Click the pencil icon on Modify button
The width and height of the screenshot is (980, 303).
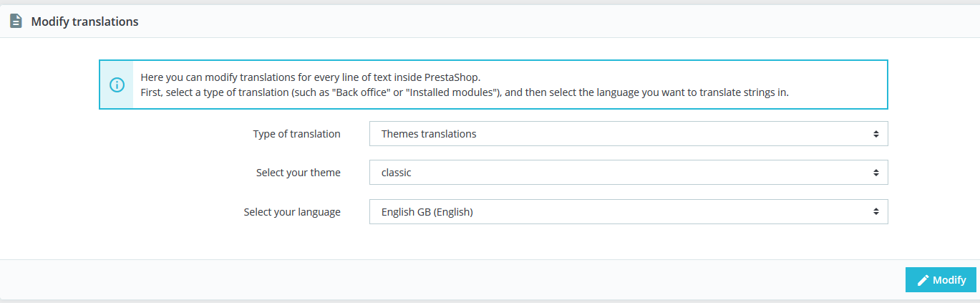[923, 280]
